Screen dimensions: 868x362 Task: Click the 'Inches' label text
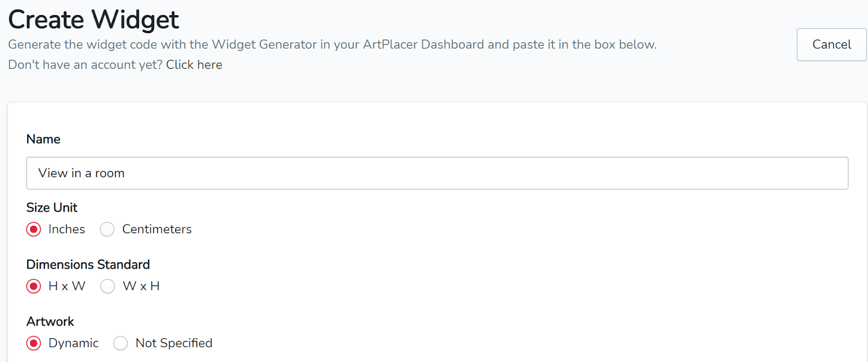(67, 229)
